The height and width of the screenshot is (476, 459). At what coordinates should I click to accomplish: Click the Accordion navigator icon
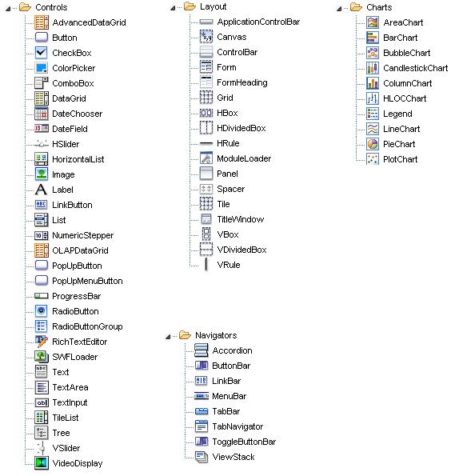202,350
